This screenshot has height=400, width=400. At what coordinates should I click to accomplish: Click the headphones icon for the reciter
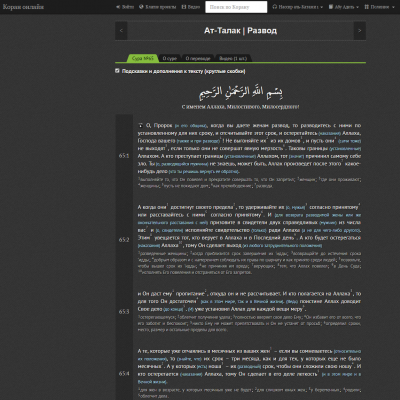(275, 7)
